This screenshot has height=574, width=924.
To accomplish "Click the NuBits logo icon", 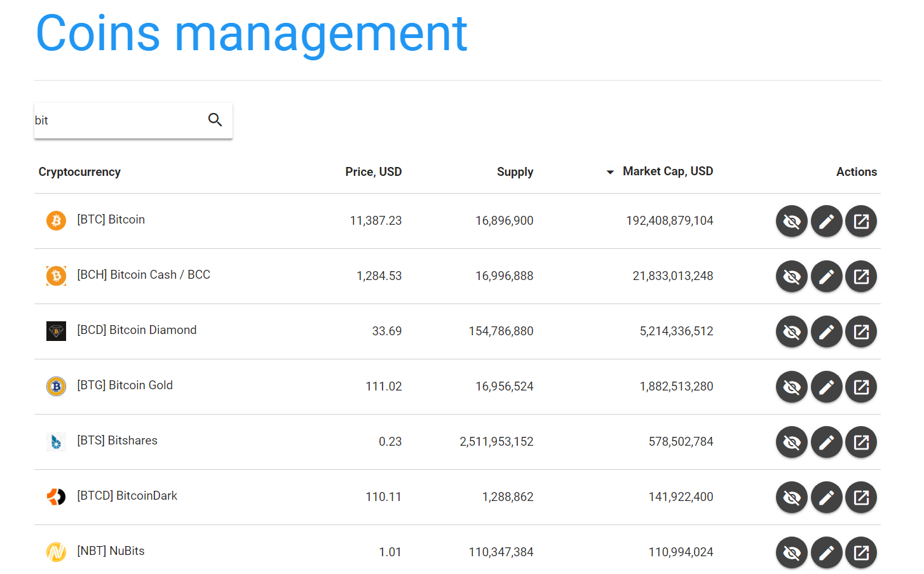I will (56, 552).
